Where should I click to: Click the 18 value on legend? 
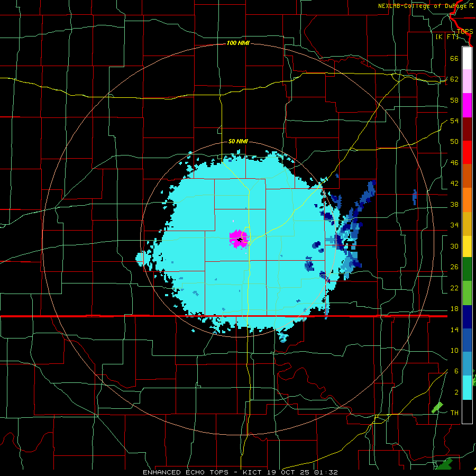[x=454, y=309]
